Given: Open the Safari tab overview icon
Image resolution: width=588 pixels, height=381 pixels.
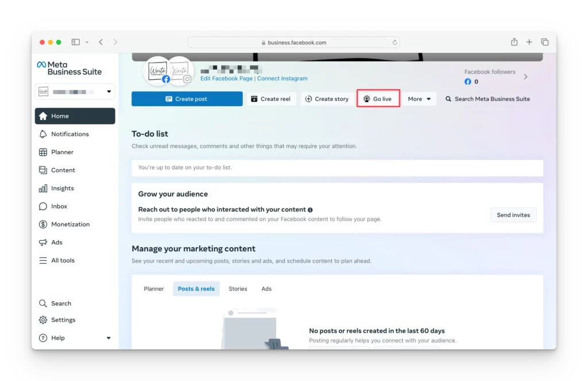Looking at the screenshot, I should (x=544, y=42).
